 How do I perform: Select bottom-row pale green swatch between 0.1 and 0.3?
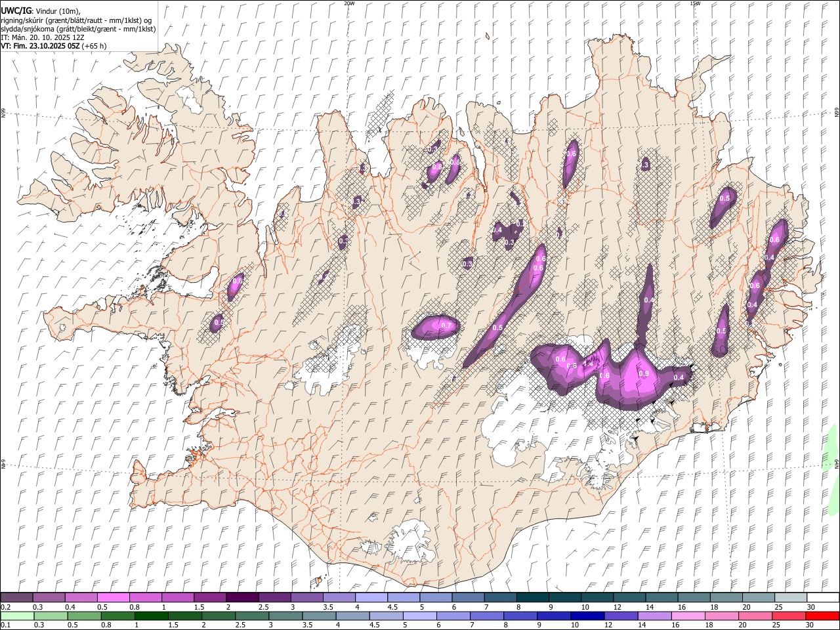pos(16,616)
